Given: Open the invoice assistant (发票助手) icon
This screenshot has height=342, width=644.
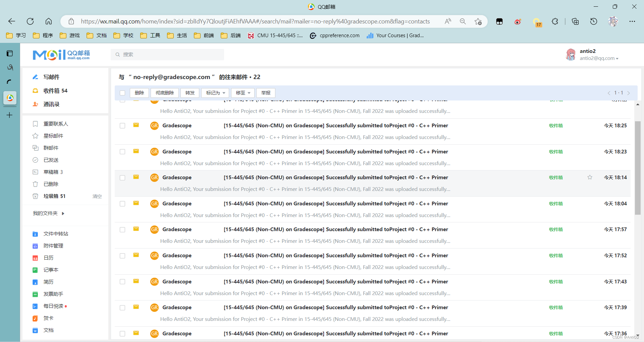Looking at the screenshot, I should (35, 294).
